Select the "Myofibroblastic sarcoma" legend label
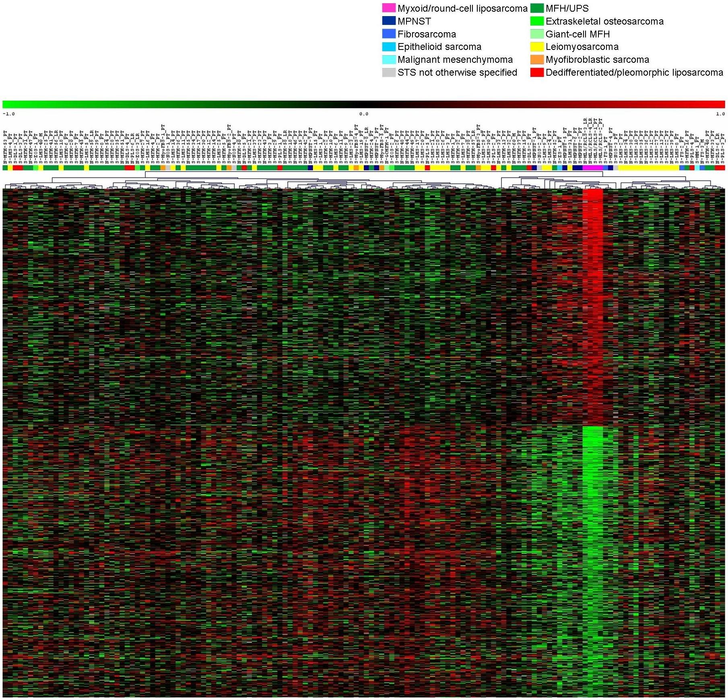The height and width of the screenshot is (700, 728). 597,60
